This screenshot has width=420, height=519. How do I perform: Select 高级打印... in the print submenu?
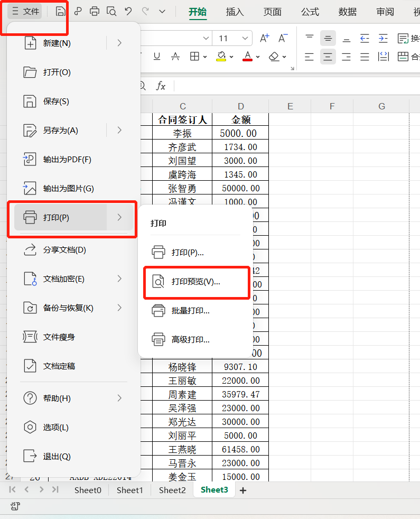click(195, 340)
